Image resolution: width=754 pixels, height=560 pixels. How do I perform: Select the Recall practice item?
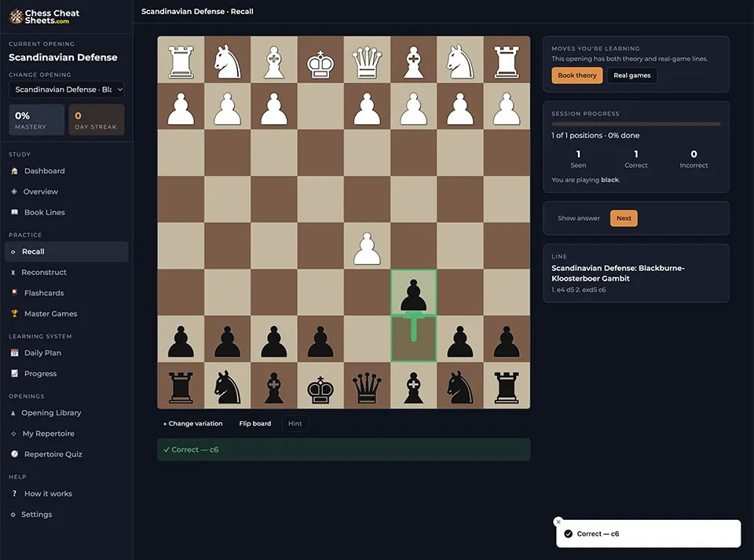[x=66, y=251]
